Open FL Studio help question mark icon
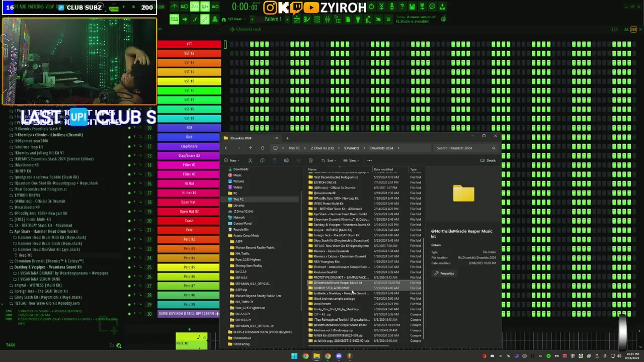The width and height of the screenshot is (644, 362). [401, 7]
